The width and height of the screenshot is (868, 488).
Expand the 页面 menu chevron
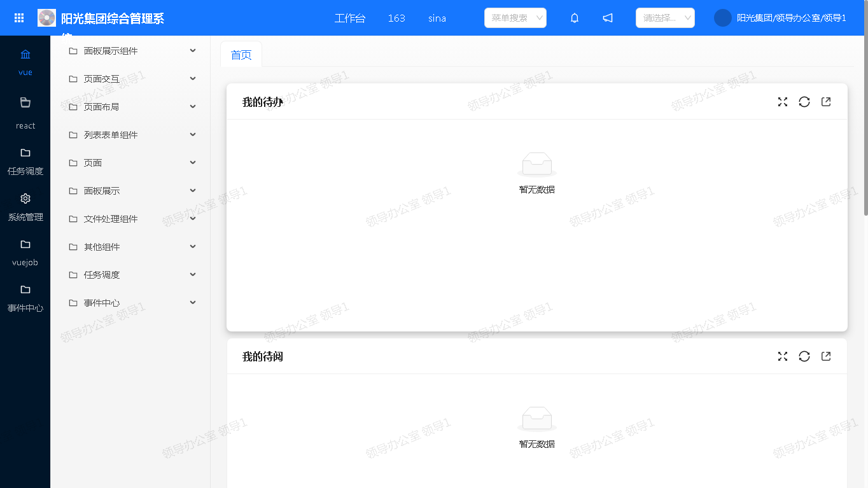point(193,162)
